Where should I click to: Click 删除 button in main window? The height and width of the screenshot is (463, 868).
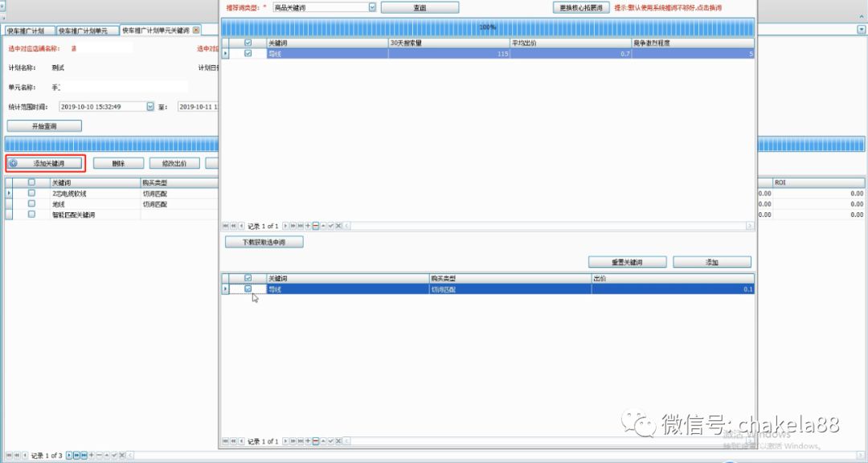click(x=118, y=163)
